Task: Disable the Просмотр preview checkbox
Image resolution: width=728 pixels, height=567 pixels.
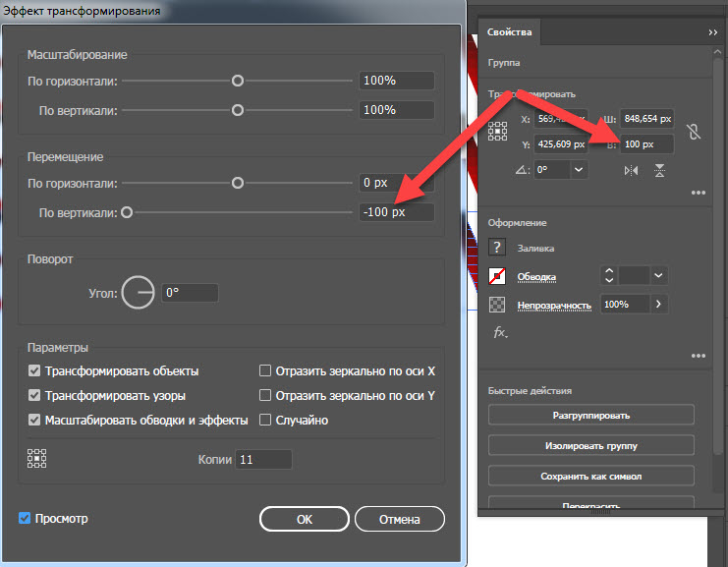Action: click(25, 518)
